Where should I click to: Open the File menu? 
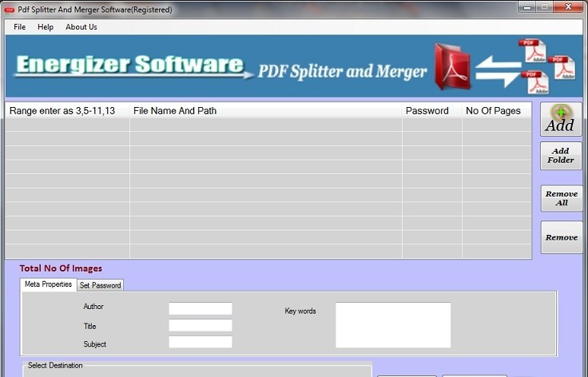point(19,27)
